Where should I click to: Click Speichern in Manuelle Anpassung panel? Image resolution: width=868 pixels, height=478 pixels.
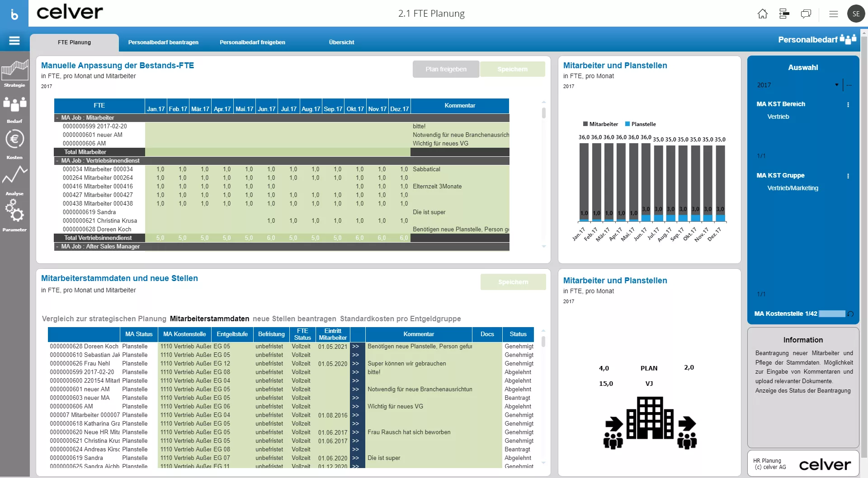512,69
